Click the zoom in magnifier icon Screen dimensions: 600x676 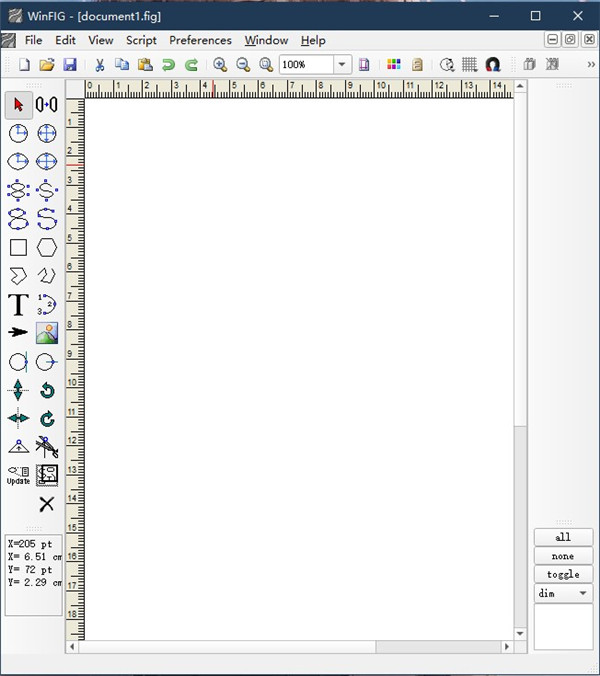(220, 64)
